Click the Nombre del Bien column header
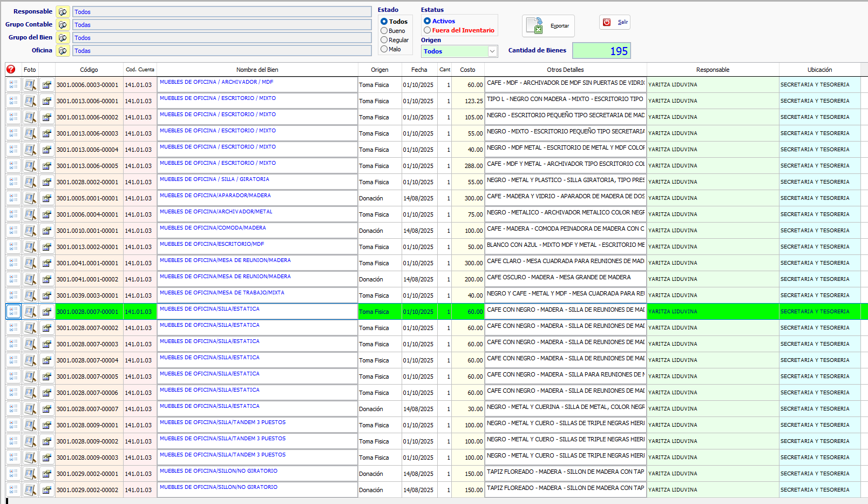Viewport: 868px width, 504px height. click(257, 70)
